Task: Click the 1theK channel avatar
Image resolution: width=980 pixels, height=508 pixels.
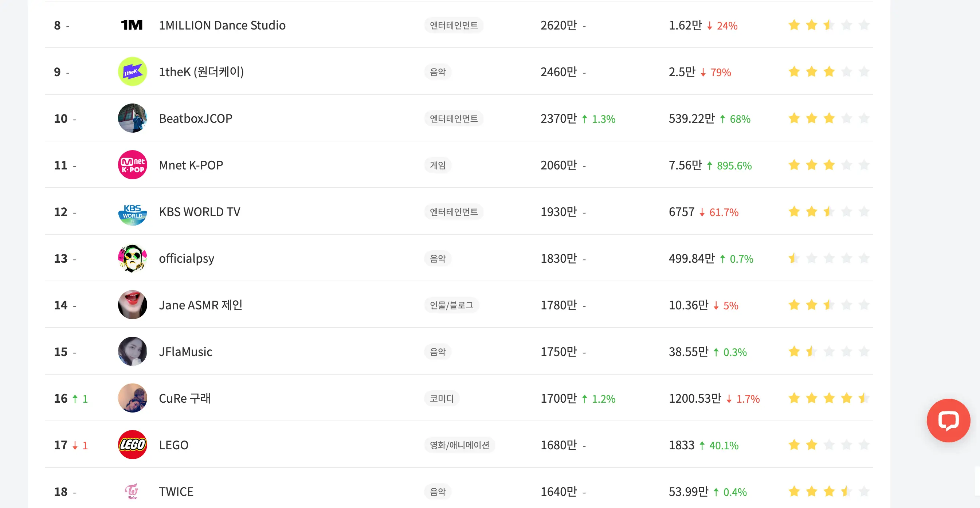Action: (x=132, y=71)
